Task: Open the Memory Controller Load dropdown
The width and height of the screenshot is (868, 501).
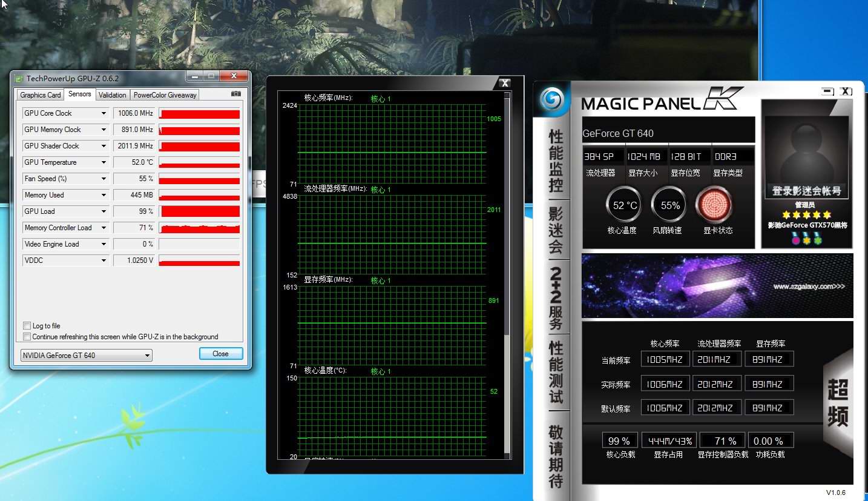Action: pyautogui.click(x=104, y=228)
